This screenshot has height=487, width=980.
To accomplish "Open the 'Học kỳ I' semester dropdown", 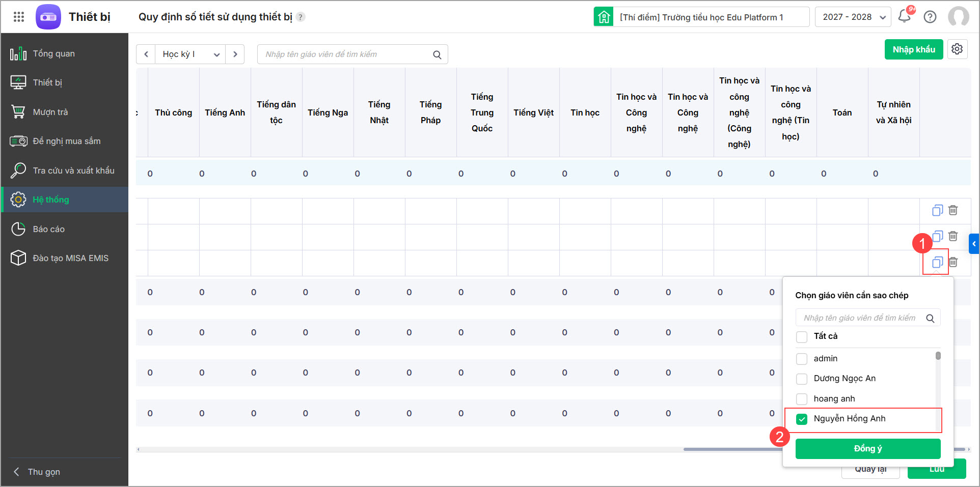I will pos(190,54).
